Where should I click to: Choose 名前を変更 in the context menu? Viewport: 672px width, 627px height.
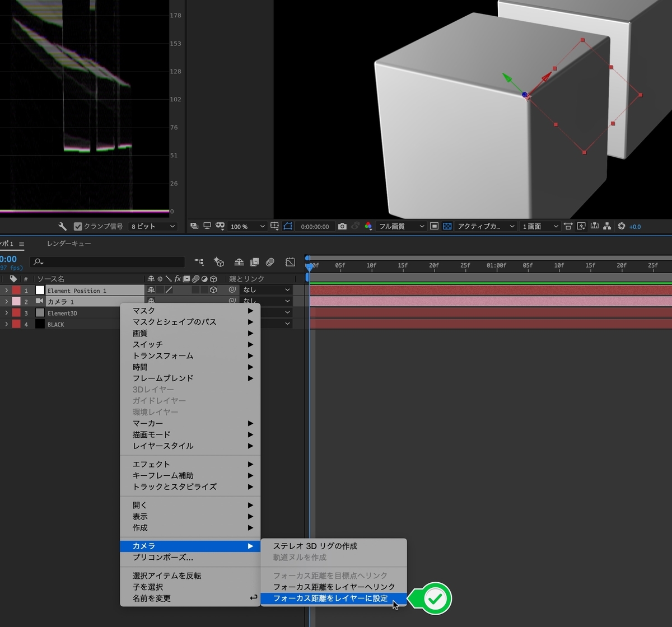(x=190, y=598)
